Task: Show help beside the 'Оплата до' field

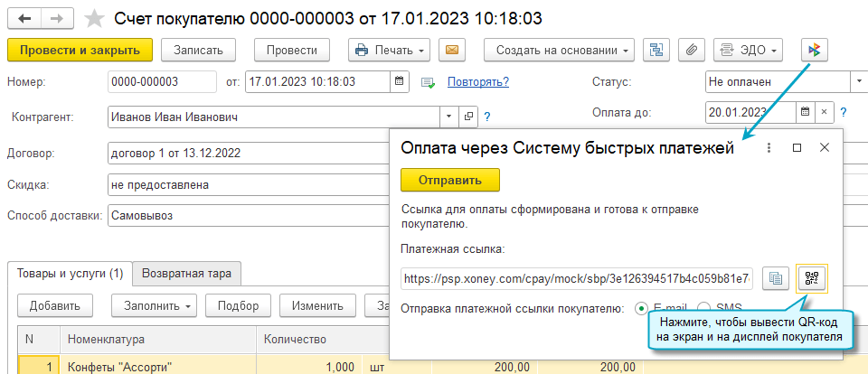Action: coord(843,112)
